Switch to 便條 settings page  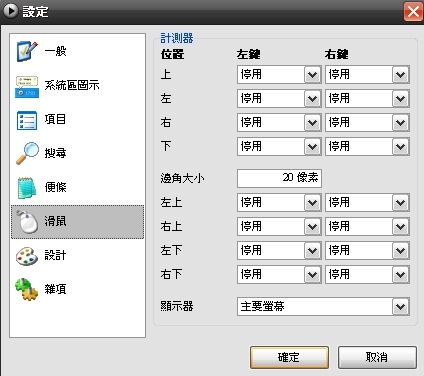78,188
